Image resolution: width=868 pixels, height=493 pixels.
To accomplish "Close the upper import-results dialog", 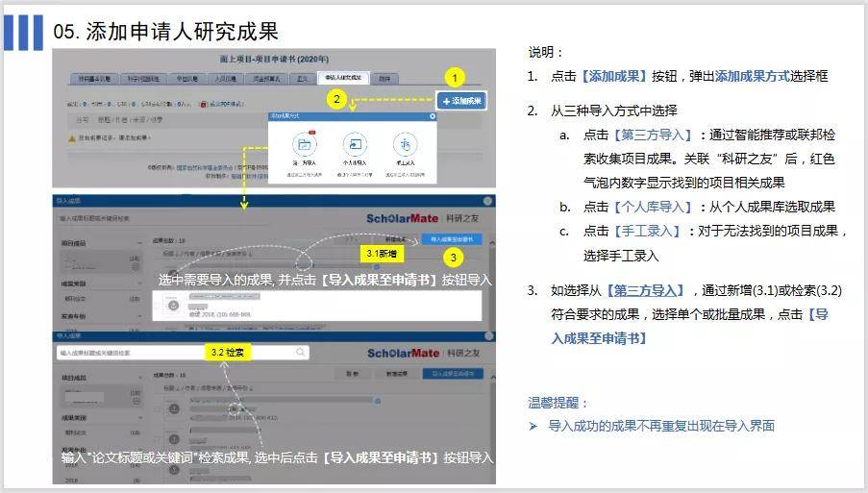I will (x=487, y=200).
